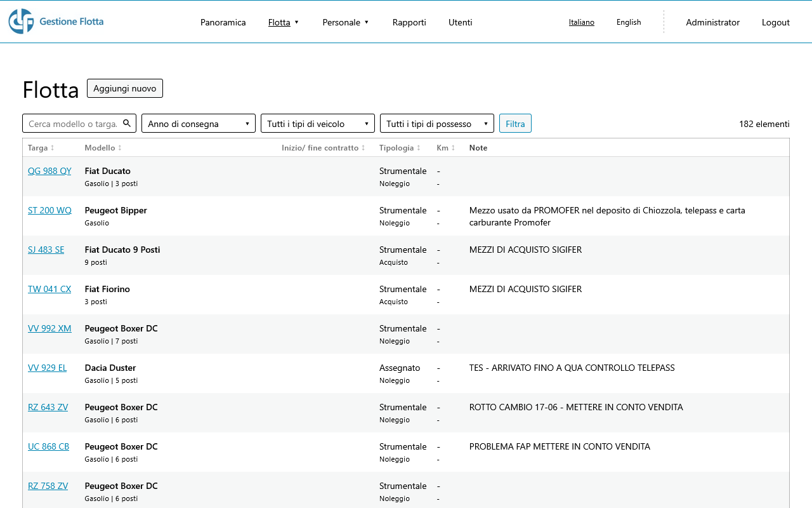Apply filters with Filtra button
812x508 pixels.
(x=515, y=123)
